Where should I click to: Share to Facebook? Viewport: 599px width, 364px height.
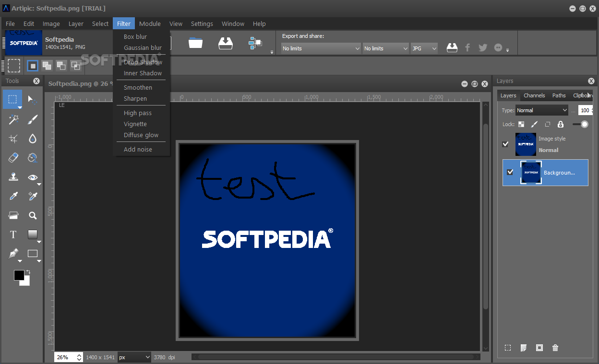point(468,47)
